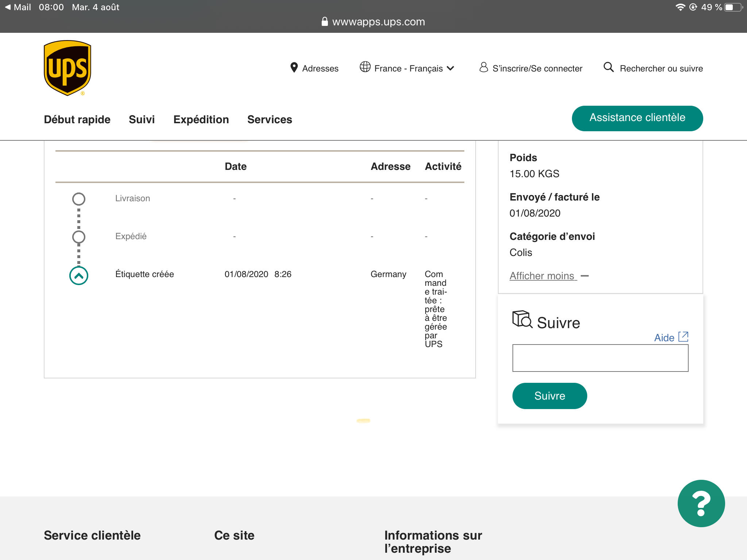The width and height of the screenshot is (747, 560).
Task: Click the green Suivre button
Action: (x=550, y=396)
